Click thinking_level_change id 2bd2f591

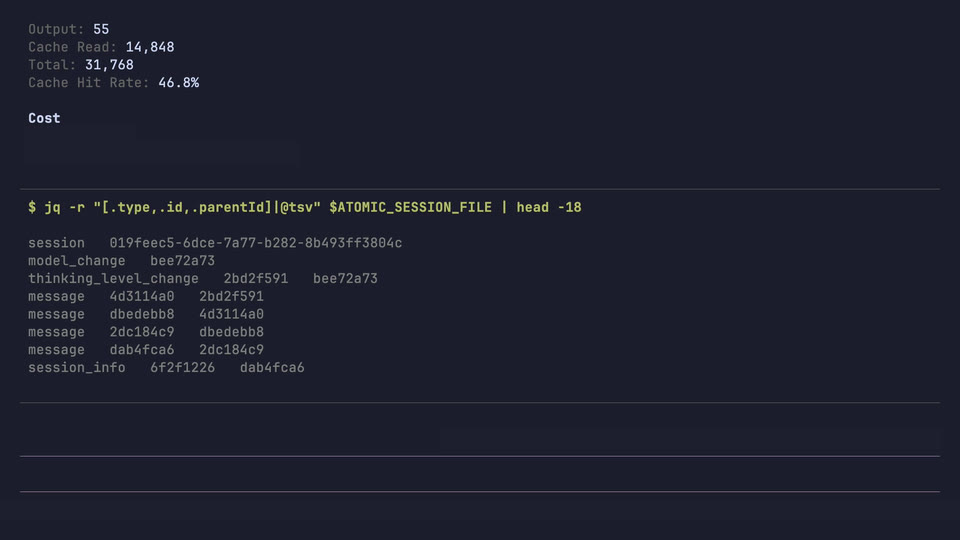[x=256, y=279]
